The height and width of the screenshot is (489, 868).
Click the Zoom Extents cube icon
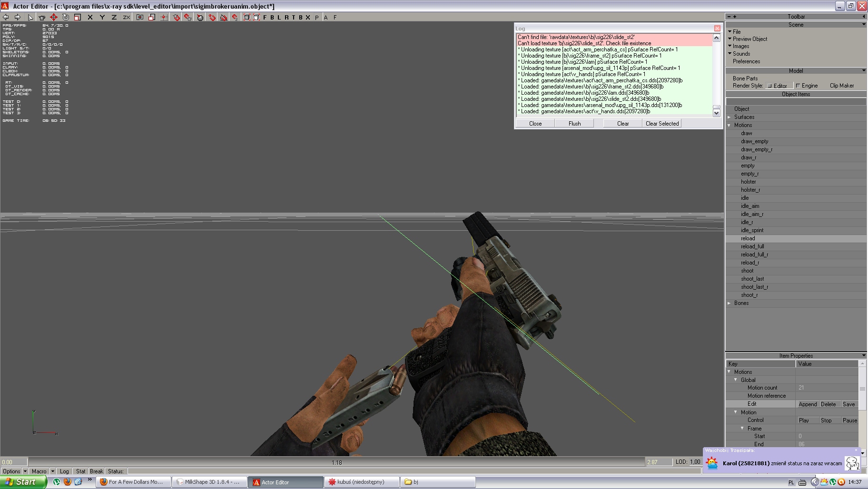(247, 17)
